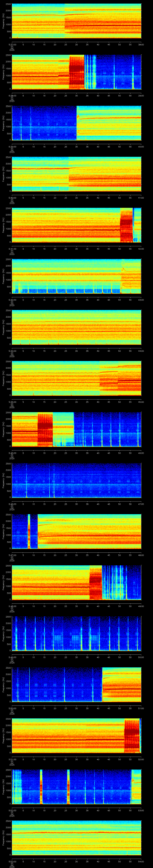Screen dimensions: 153x868
Task: Click the 5:37:00 start time label
Action: pyautogui.click(x=12, y=44)
